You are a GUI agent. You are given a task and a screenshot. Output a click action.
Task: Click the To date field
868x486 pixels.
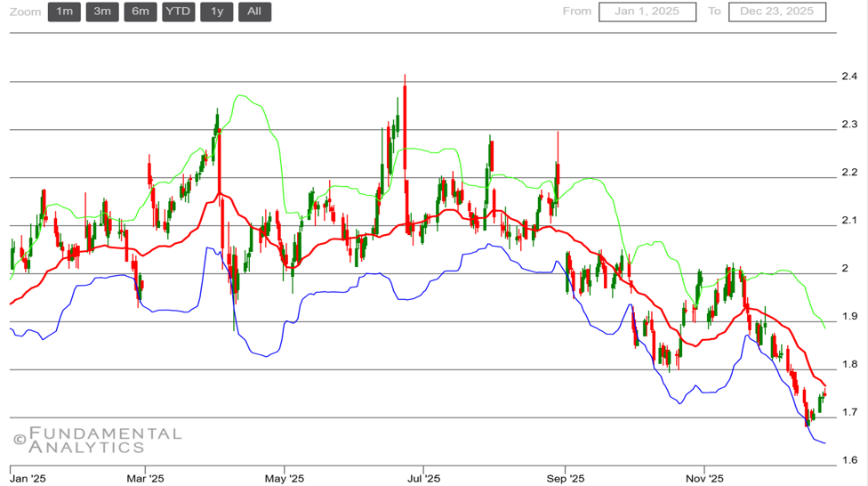776,12
